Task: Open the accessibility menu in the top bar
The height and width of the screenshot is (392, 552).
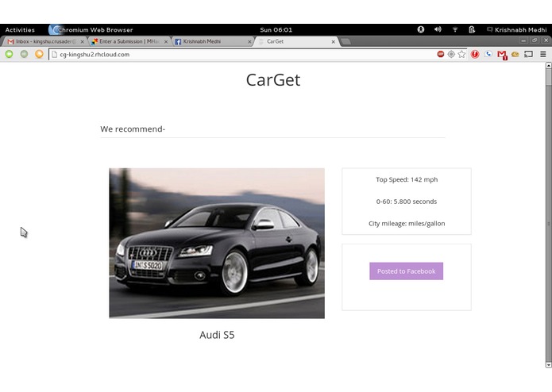Action: click(x=421, y=29)
